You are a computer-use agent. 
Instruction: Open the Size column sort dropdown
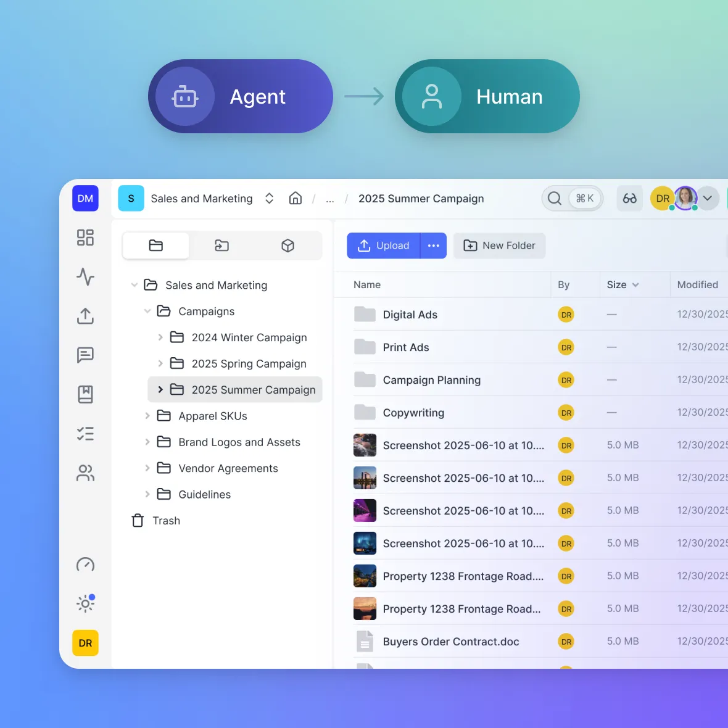click(634, 284)
